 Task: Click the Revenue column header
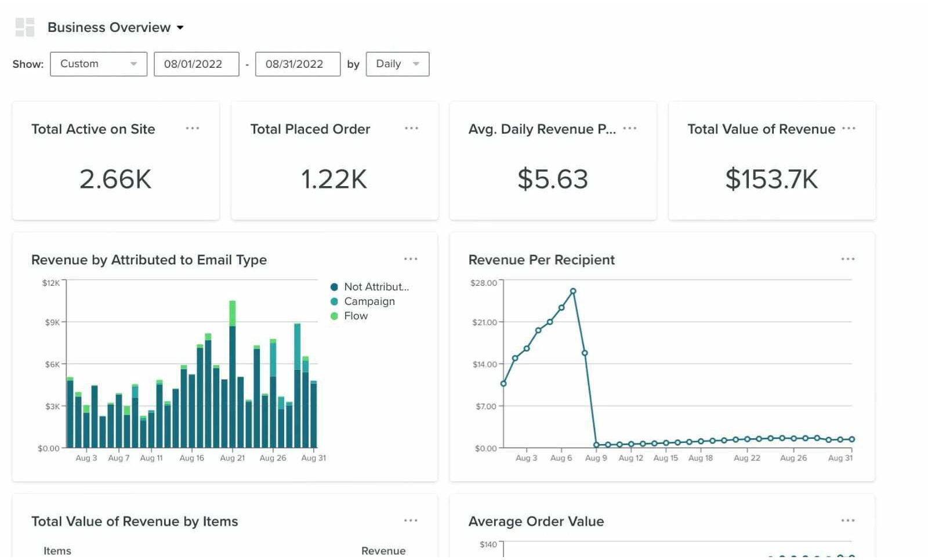[383, 551]
